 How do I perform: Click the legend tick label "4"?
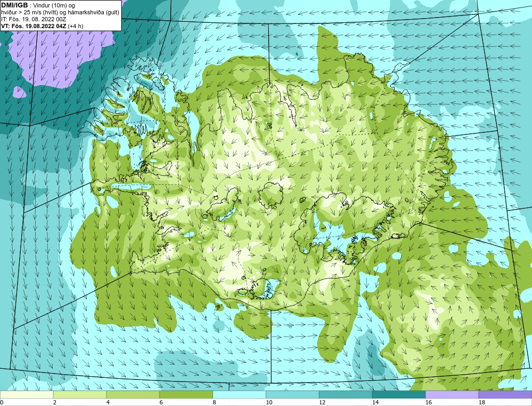coord(108,402)
